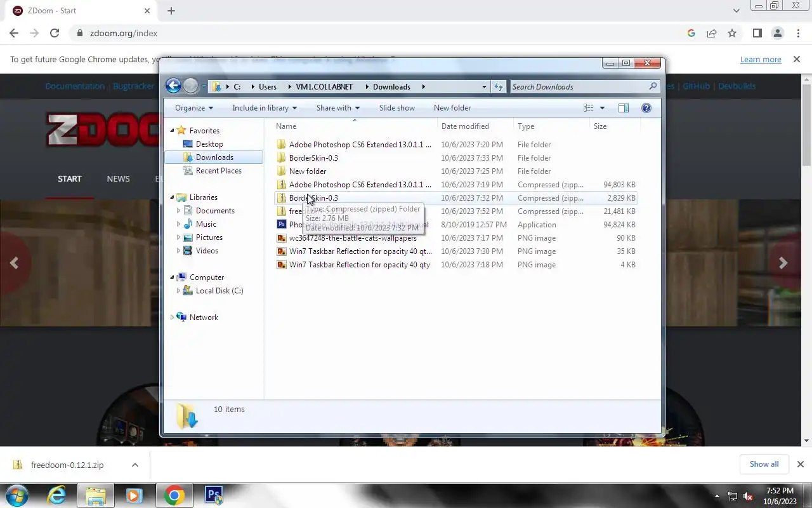812x508 pixels.
Task: Select Win7 Taskbar Reflection 35 KB image icon
Action: (x=282, y=251)
